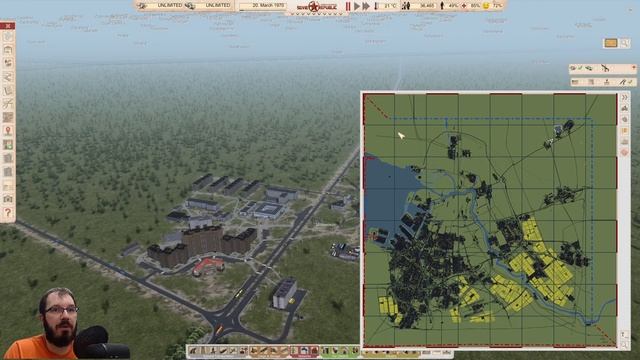
Task: Click the red-roofed building in the town
Action: (208, 266)
